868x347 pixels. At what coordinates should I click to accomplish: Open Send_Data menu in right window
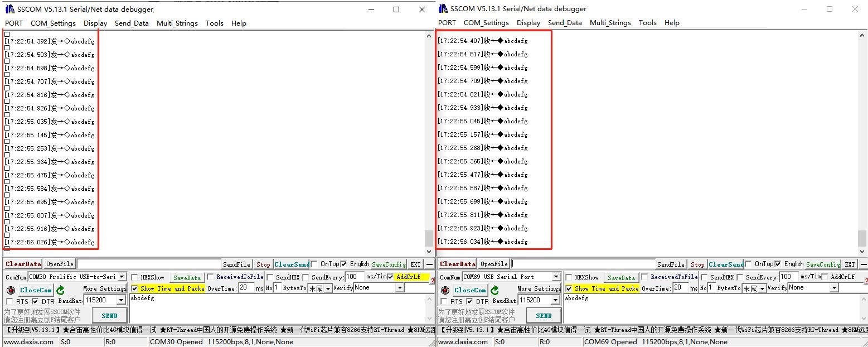coord(565,23)
